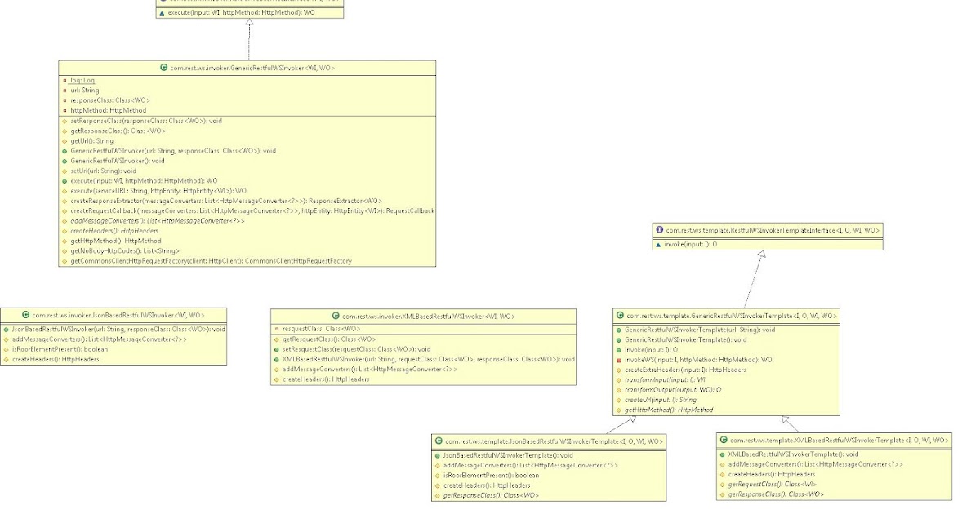Click the XMLBasedRestfulWSInvokerTemplate class icon in its header
Screen dimensions: 980x514
pyautogui.click(x=724, y=441)
